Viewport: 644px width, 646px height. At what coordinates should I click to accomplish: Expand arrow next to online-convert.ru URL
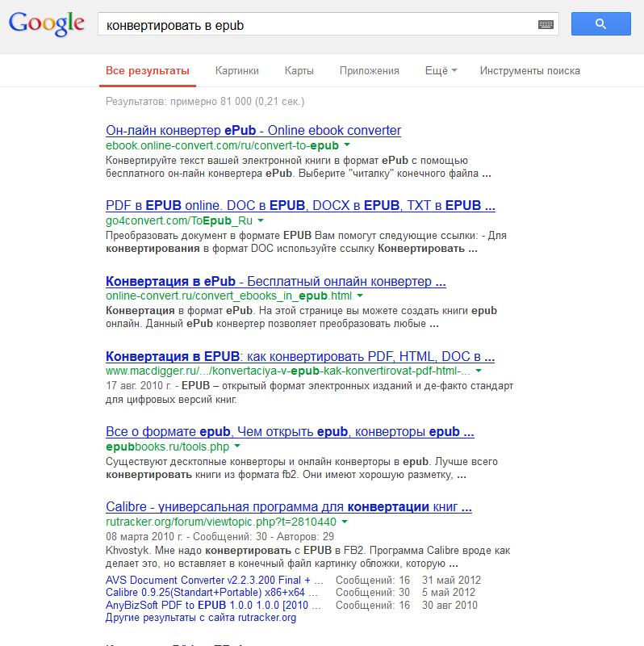click(360, 296)
